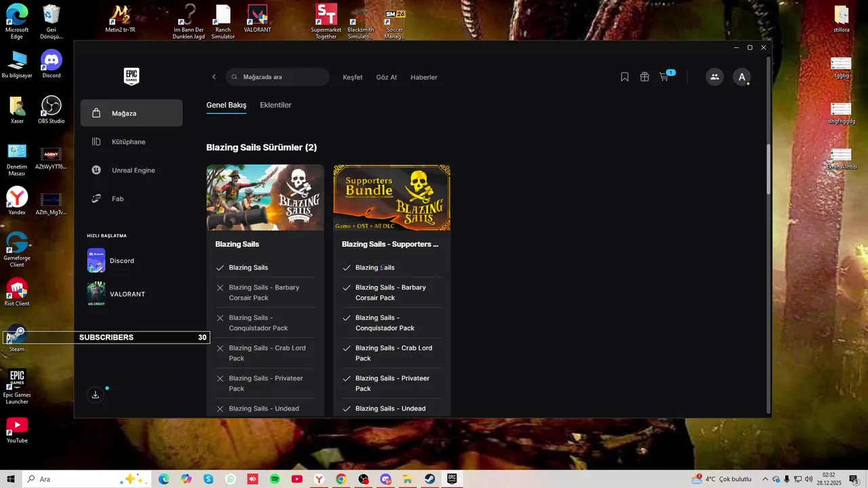This screenshot has height=488, width=868.
Task: Open Spotify from the taskbar
Action: click(x=275, y=479)
